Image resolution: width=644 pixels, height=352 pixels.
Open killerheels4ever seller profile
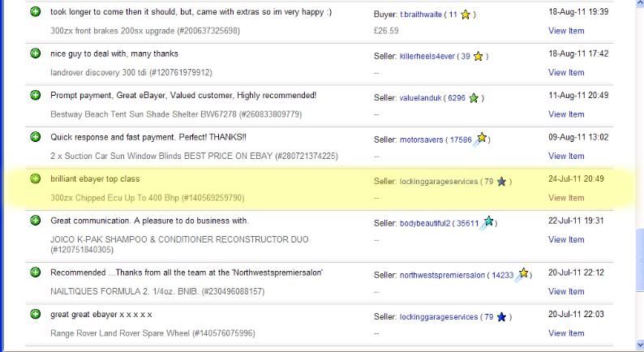point(427,57)
